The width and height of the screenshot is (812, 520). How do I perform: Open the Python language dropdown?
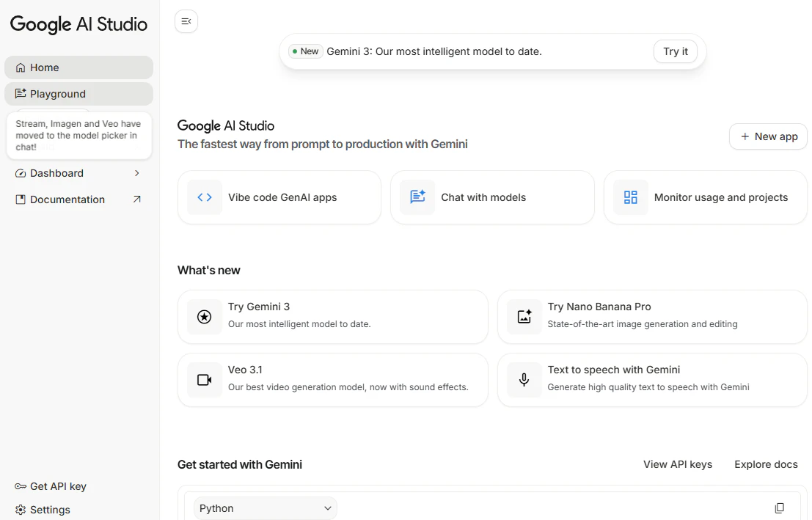(x=265, y=508)
